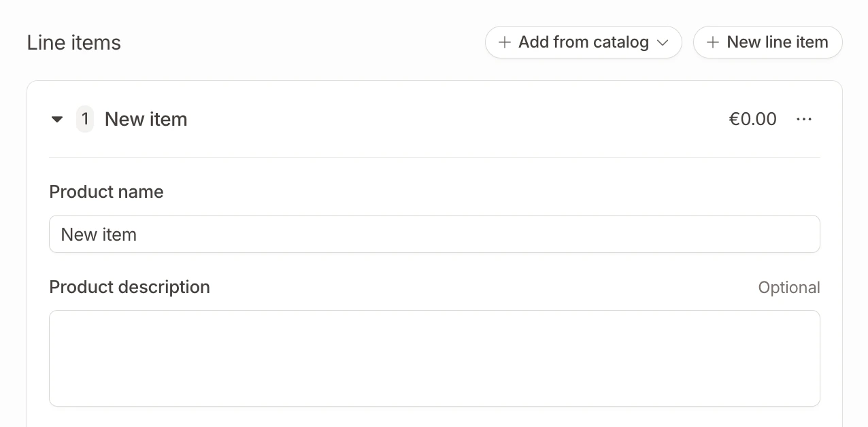Viewport: 868px width, 427px height.
Task: Open the three-dot line item options menu
Action: 804,119
